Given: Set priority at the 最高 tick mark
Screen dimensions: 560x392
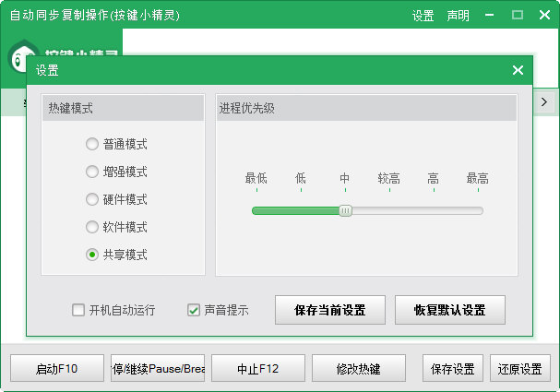Looking at the screenshot, I should [478, 190].
